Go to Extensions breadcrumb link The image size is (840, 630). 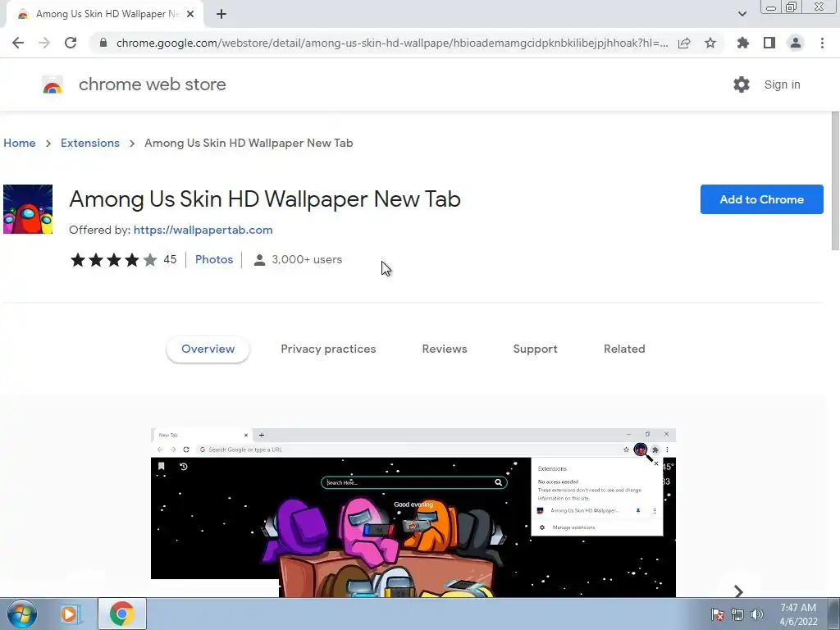coord(90,143)
